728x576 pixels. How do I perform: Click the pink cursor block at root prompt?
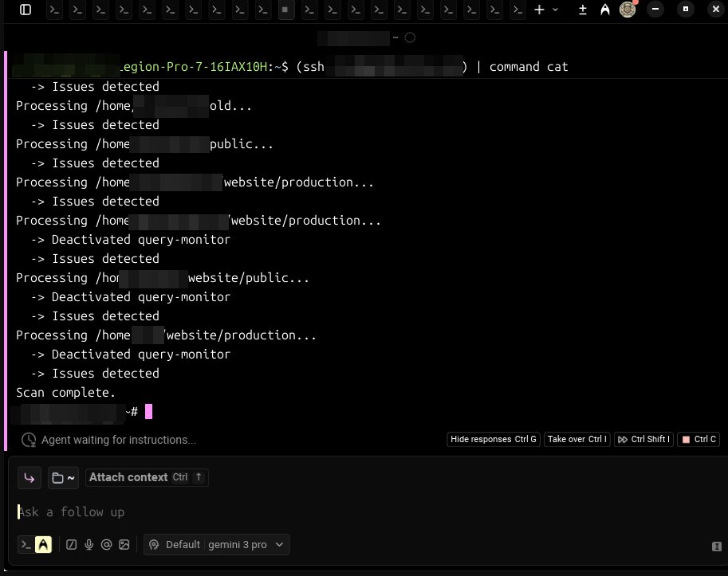[x=148, y=411]
